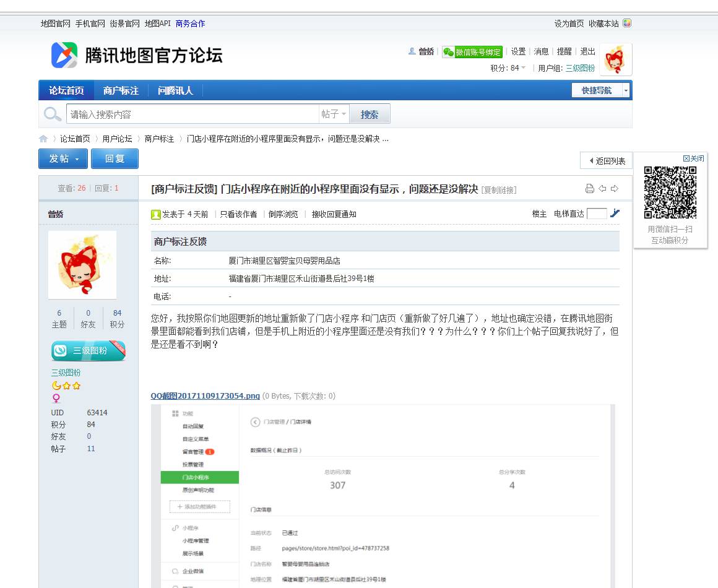Screen dimensions: 718x588
Task: Click the WeChat QR code image
Action: [670, 192]
